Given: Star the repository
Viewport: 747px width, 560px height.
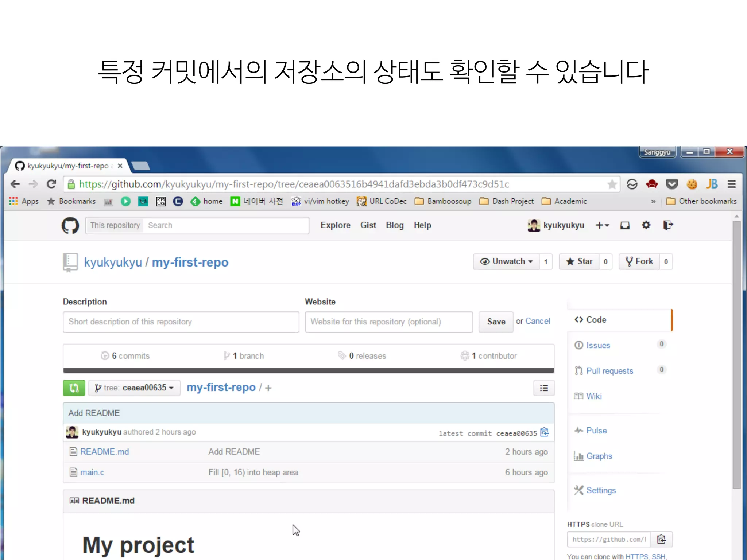Looking at the screenshot, I should (579, 261).
